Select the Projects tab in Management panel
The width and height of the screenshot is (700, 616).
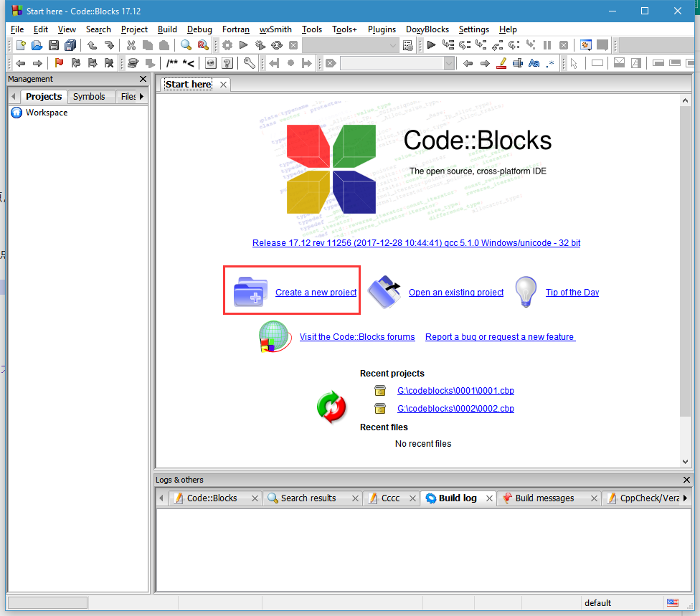tap(42, 96)
